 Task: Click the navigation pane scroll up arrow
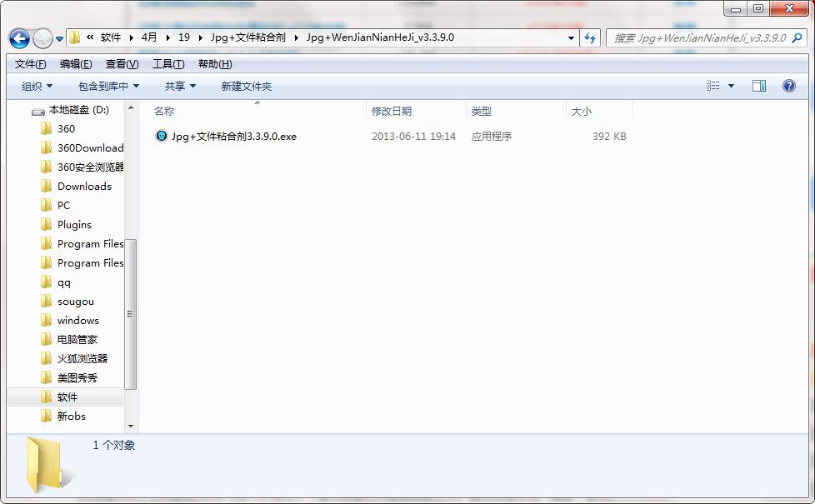coord(131,107)
